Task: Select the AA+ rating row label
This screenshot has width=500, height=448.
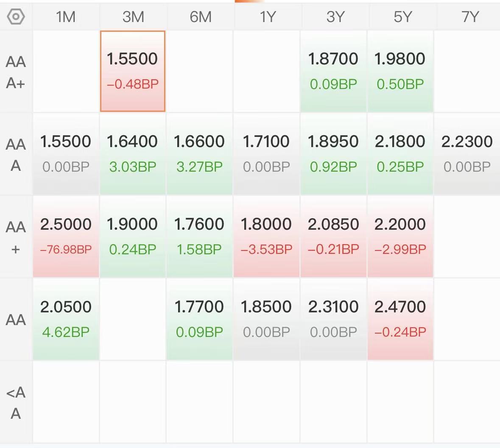Action: pyautogui.click(x=16, y=237)
